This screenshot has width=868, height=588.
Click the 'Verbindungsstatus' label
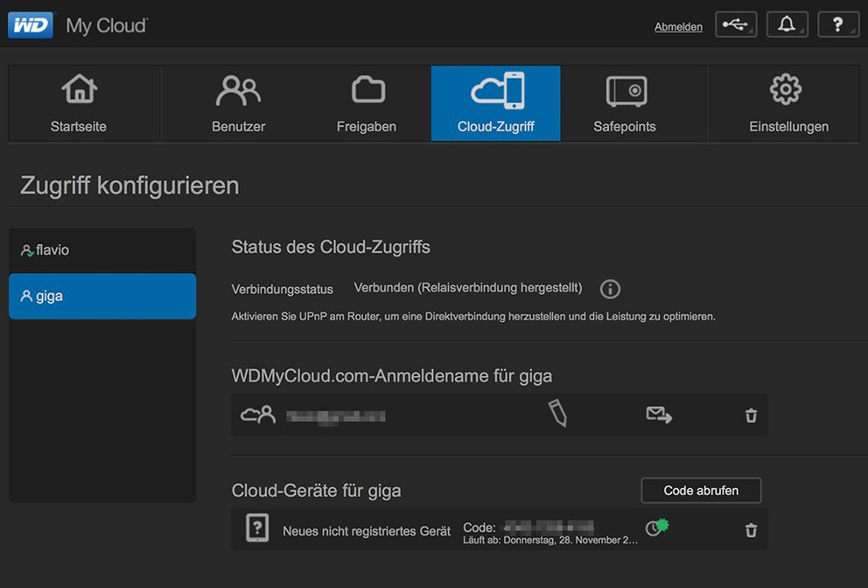pos(283,289)
